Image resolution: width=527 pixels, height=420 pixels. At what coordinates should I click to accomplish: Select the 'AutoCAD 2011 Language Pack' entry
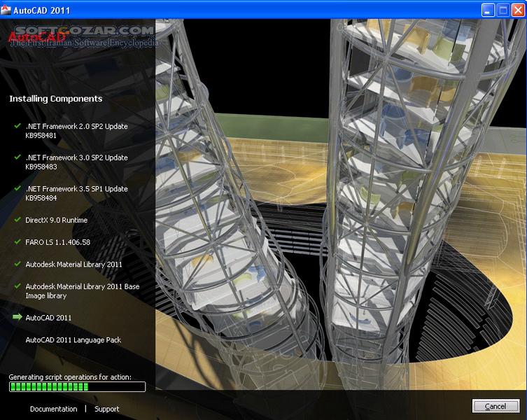pyautogui.click(x=73, y=340)
